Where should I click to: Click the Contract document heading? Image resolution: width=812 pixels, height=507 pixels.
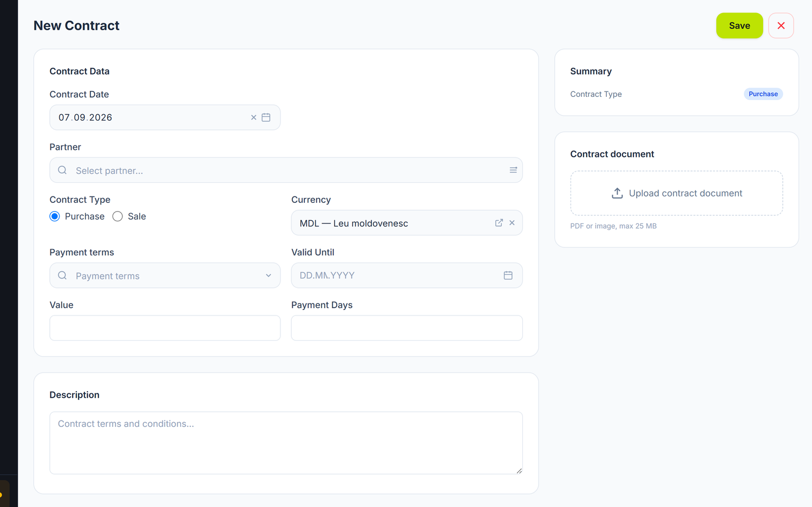[612, 154]
